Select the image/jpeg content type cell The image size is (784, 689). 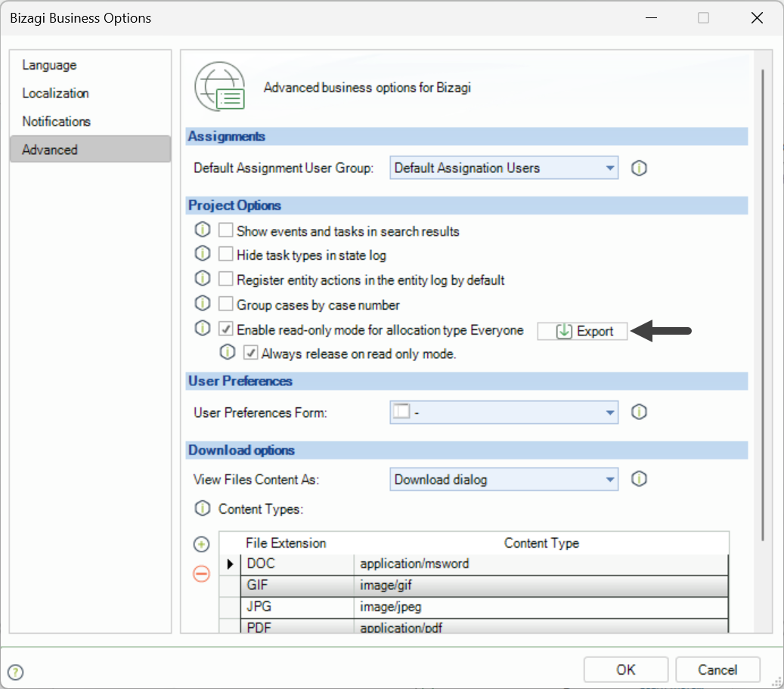click(541, 607)
